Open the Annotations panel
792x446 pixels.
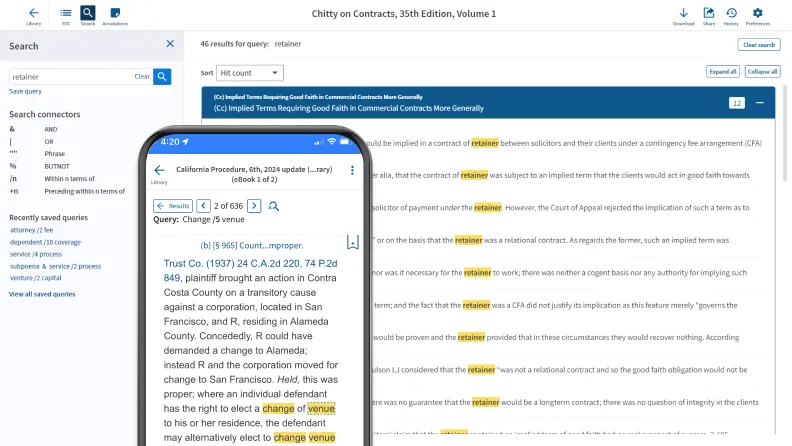[116, 14]
